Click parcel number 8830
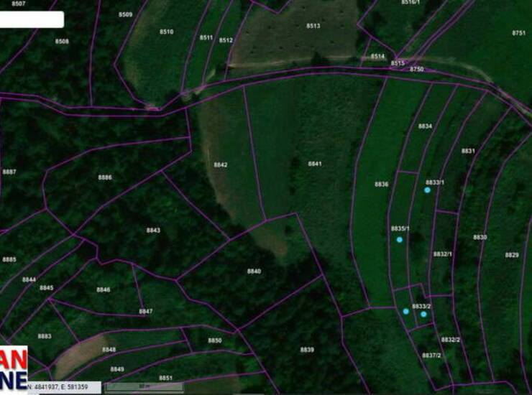This screenshot has width=532, height=395. (x=480, y=237)
